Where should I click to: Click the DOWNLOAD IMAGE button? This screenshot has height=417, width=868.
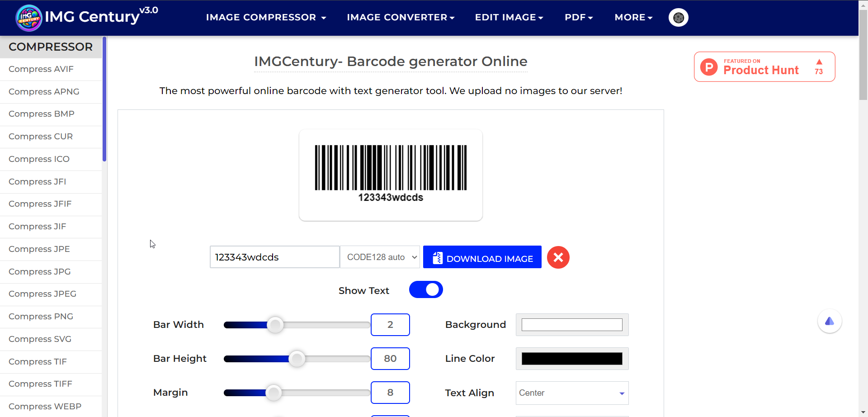click(x=482, y=257)
